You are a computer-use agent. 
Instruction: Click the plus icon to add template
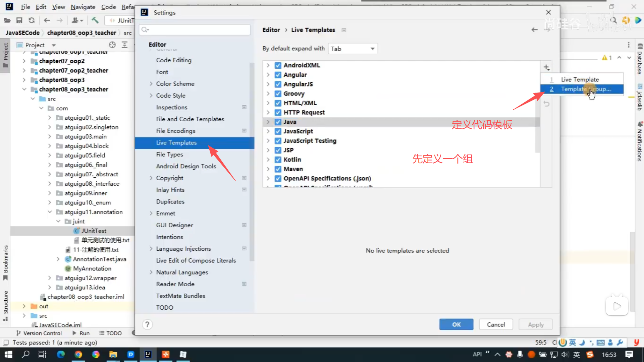[x=546, y=67]
